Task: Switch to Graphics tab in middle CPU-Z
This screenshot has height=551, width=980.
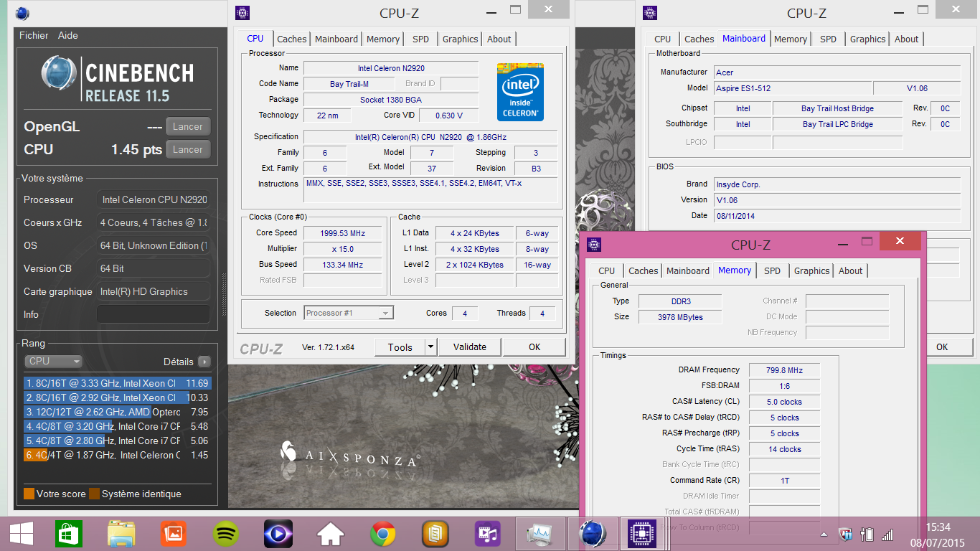Action: click(460, 39)
